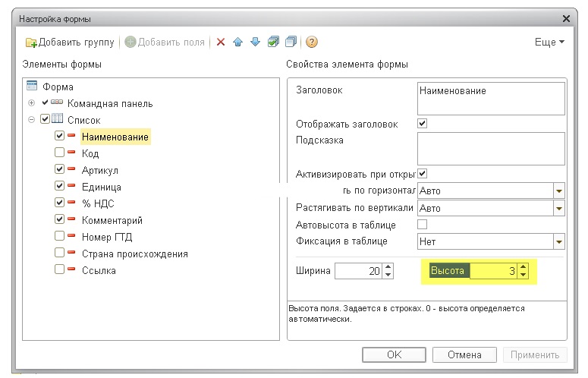Uncheck the Наименование field checkbox
This screenshot has width=588, height=378.
pyautogui.click(x=60, y=135)
